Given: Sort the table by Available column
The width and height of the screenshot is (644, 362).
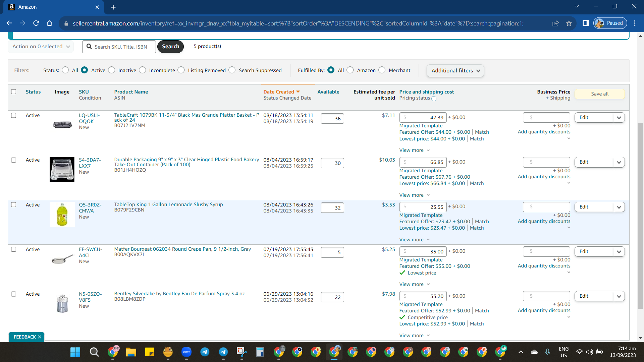Looking at the screenshot, I should pyautogui.click(x=328, y=92).
